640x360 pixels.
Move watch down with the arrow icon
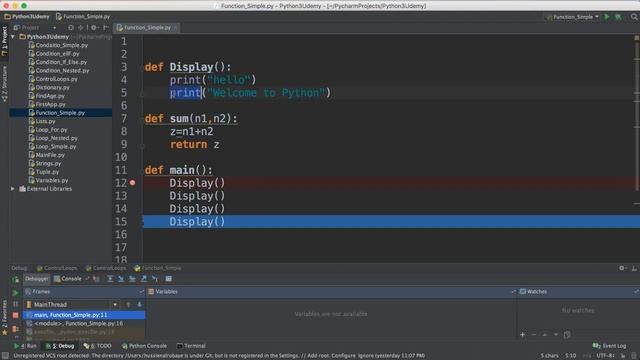pos(556,335)
